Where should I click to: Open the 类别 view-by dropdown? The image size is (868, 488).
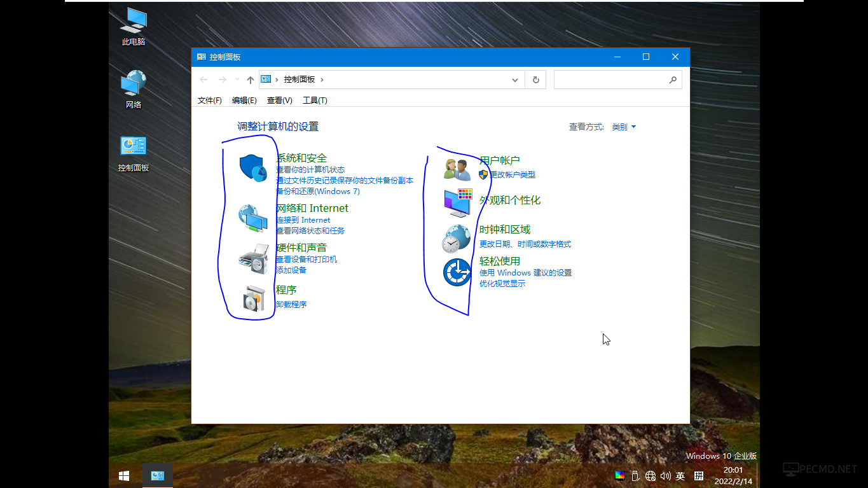point(624,127)
